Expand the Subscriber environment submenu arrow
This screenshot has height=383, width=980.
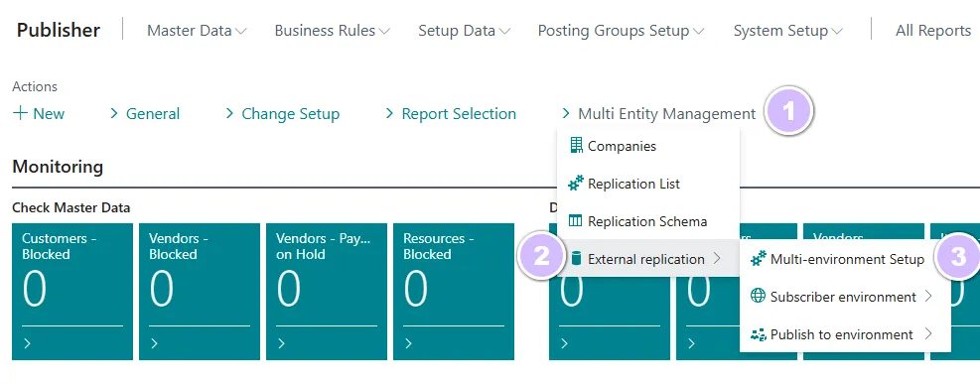pyautogui.click(x=928, y=296)
